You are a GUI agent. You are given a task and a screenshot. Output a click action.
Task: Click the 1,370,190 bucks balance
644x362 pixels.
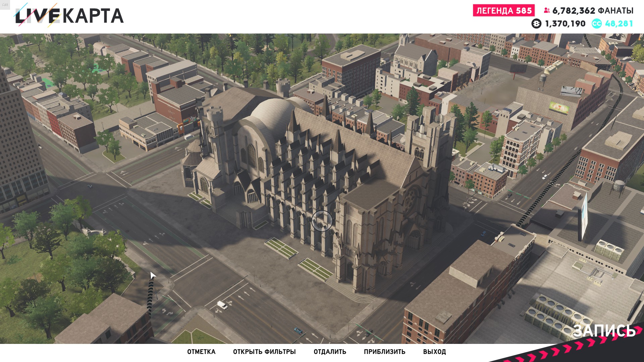pos(565,24)
